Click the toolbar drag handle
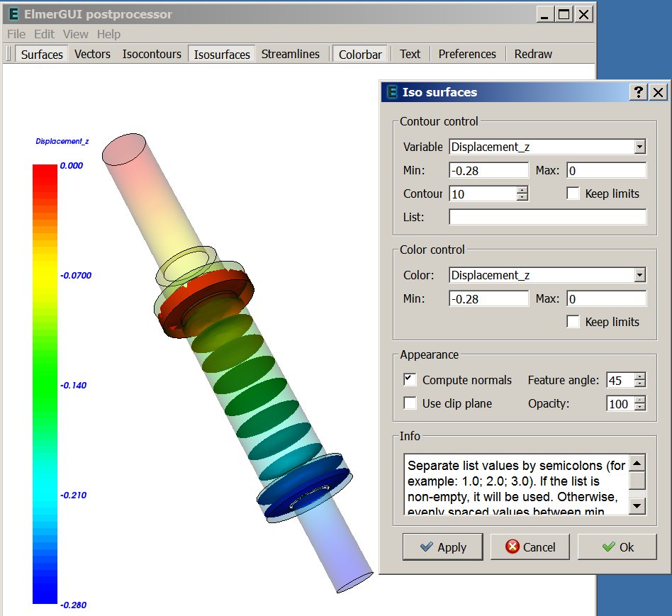672x616 pixels. 9,55
